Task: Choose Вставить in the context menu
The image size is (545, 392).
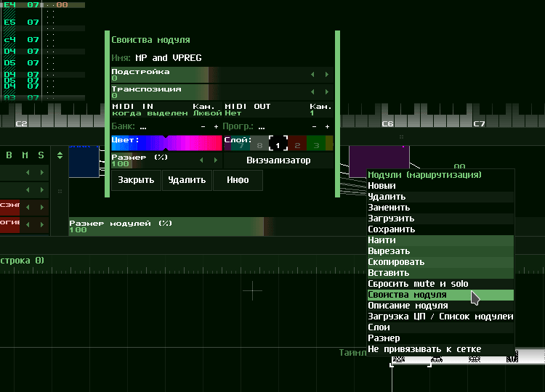Action: (441, 273)
